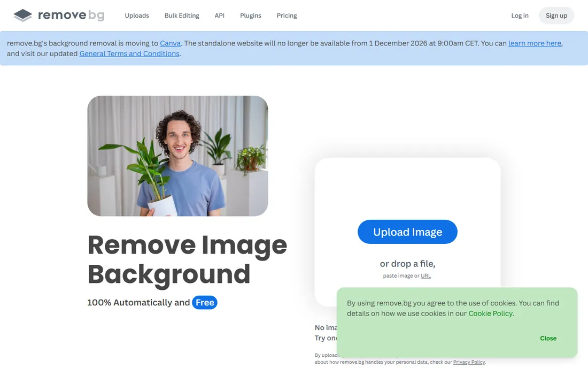
Task: Go to the API page
Action: coord(220,16)
